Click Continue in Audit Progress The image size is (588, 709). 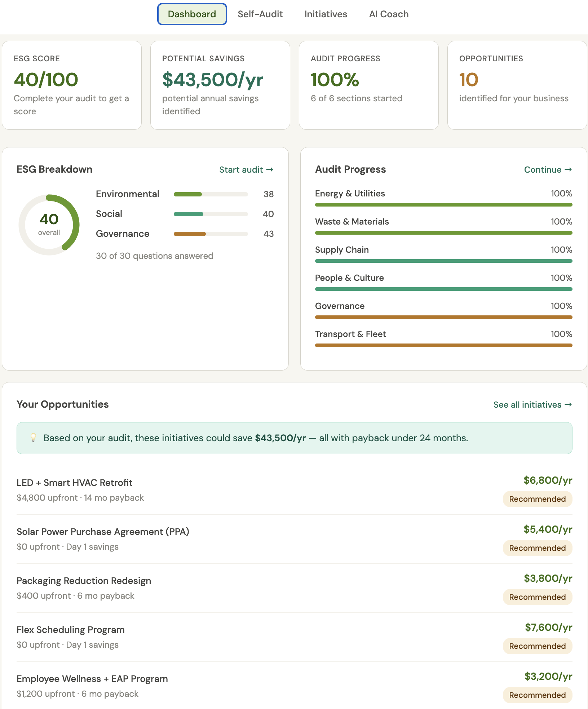pyautogui.click(x=548, y=170)
